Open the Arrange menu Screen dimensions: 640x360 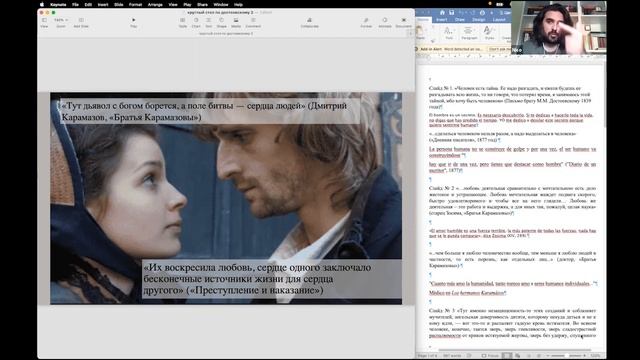pyautogui.click(x=155, y=4)
